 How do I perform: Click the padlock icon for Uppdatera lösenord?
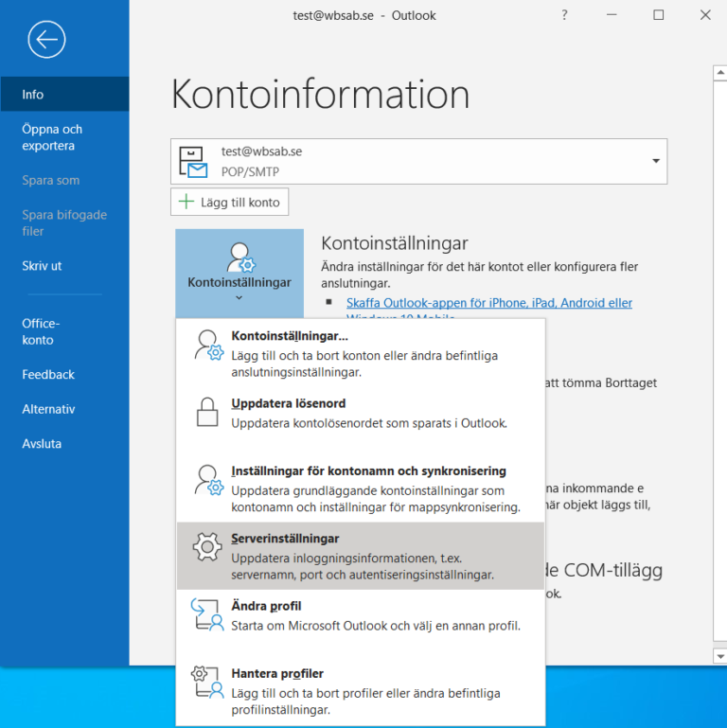tap(208, 413)
